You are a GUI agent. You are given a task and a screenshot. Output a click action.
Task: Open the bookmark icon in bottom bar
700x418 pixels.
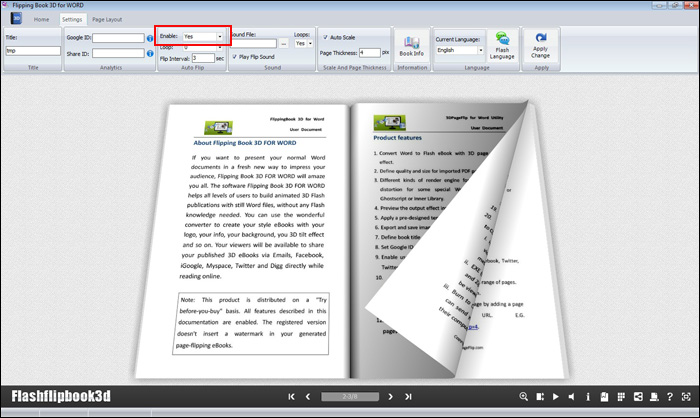pos(604,397)
